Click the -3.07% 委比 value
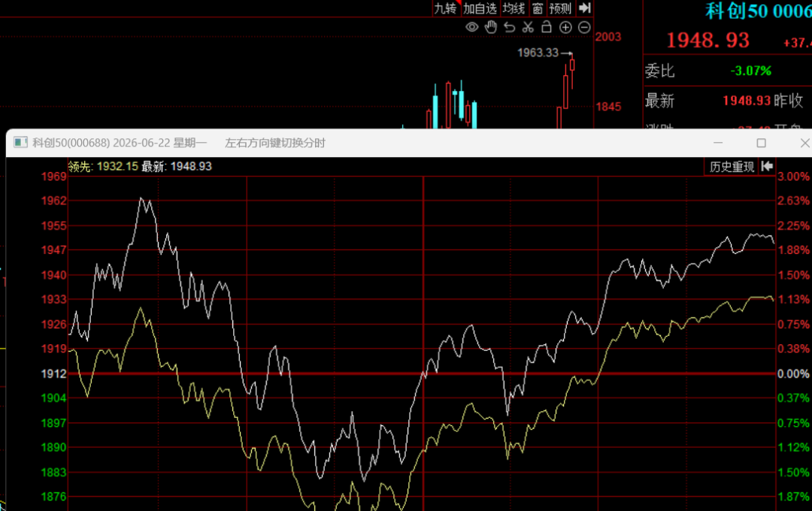The width and height of the screenshot is (812, 511). 751,71
